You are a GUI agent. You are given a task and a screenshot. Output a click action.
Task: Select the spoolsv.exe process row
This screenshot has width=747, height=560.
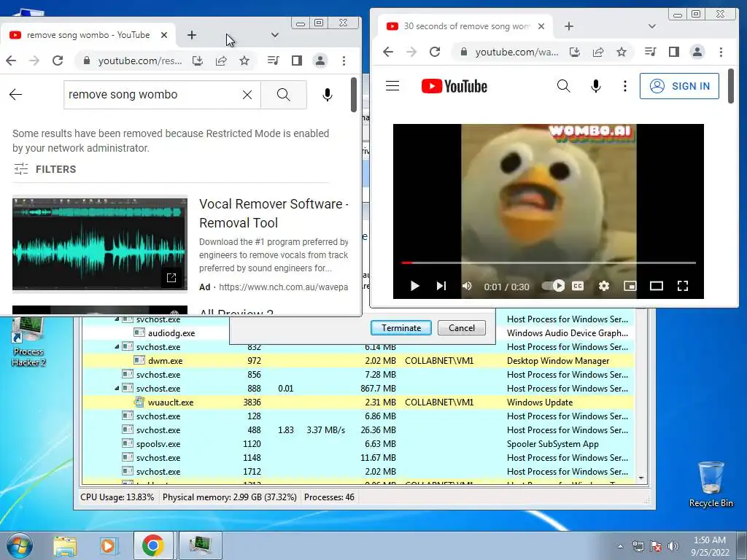coord(358,444)
